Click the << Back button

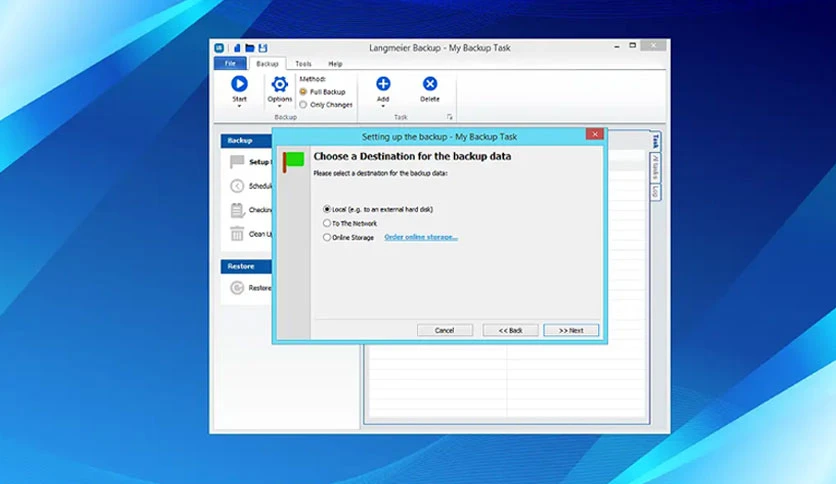(x=510, y=330)
